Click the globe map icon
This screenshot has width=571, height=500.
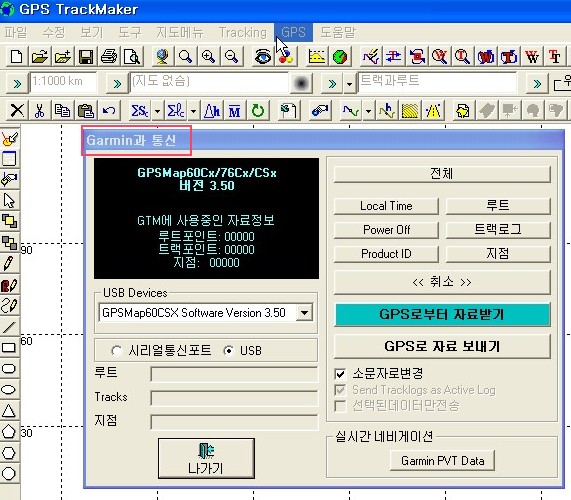tap(162, 57)
